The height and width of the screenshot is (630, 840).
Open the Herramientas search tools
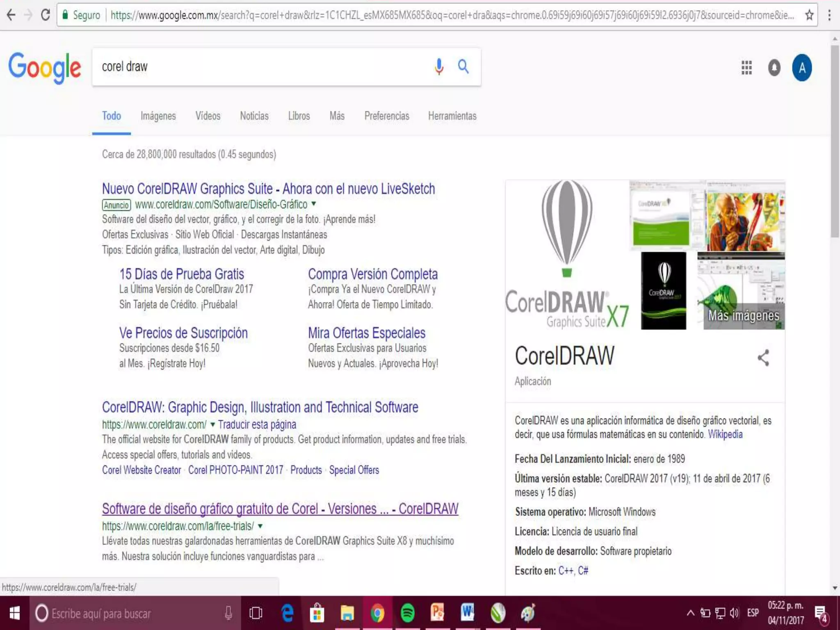point(452,116)
